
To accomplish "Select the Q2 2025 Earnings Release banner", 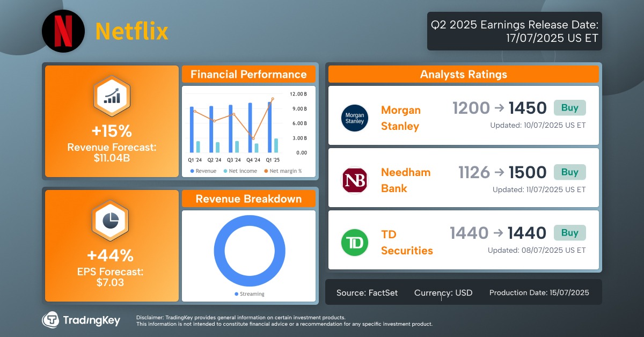I will [x=514, y=31].
